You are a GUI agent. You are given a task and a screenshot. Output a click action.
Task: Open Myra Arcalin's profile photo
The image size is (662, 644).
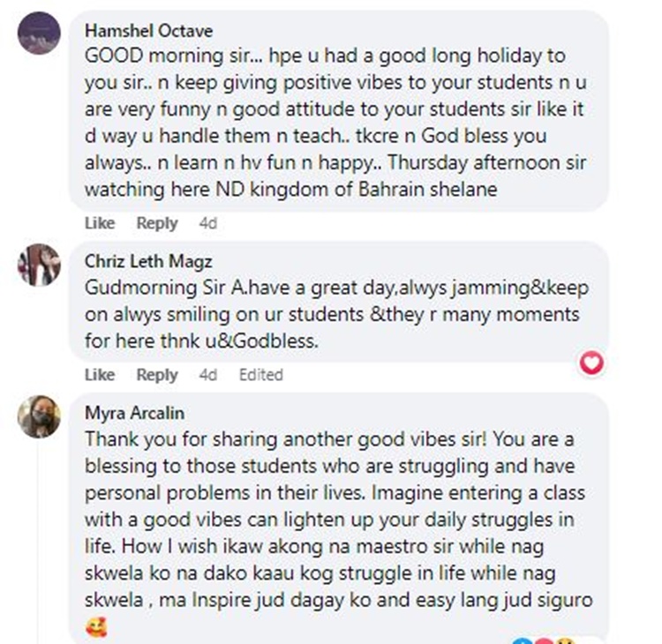click(x=39, y=416)
